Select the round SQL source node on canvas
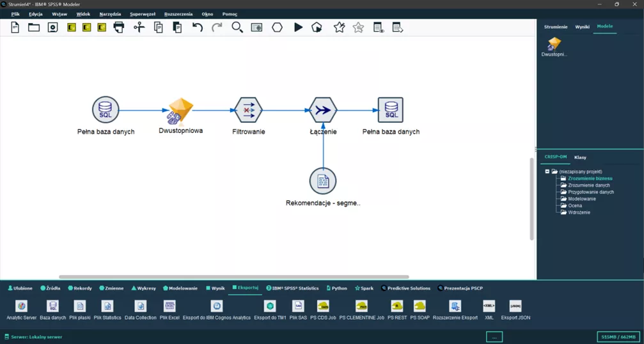644x344 pixels. pyautogui.click(x=106, y=109)
